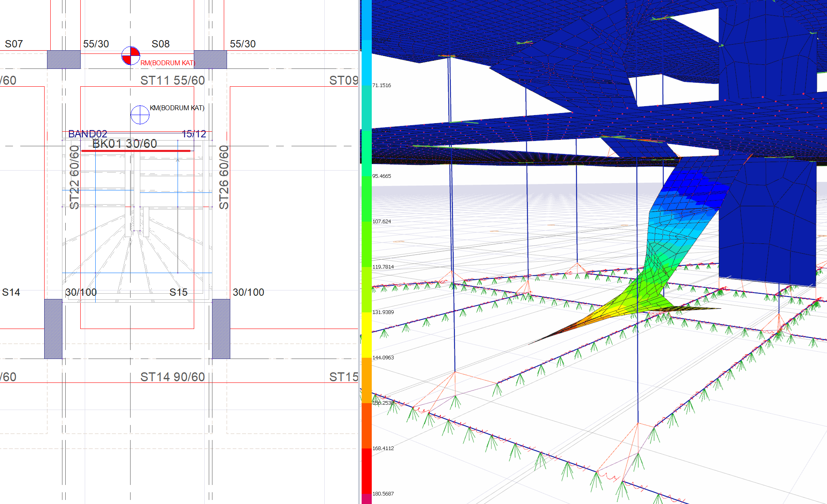The image size is (827, 504).
Task: Click the yellow segment of the color legend
Action: click(x=366, y=335)
